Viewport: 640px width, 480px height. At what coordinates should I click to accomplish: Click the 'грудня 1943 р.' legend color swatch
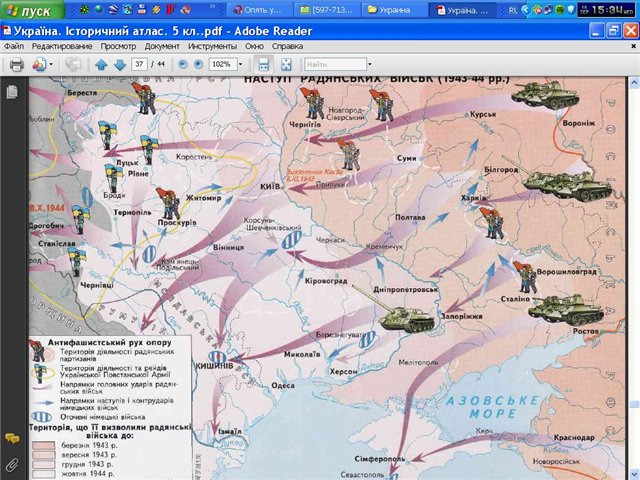tap(43, 464)
